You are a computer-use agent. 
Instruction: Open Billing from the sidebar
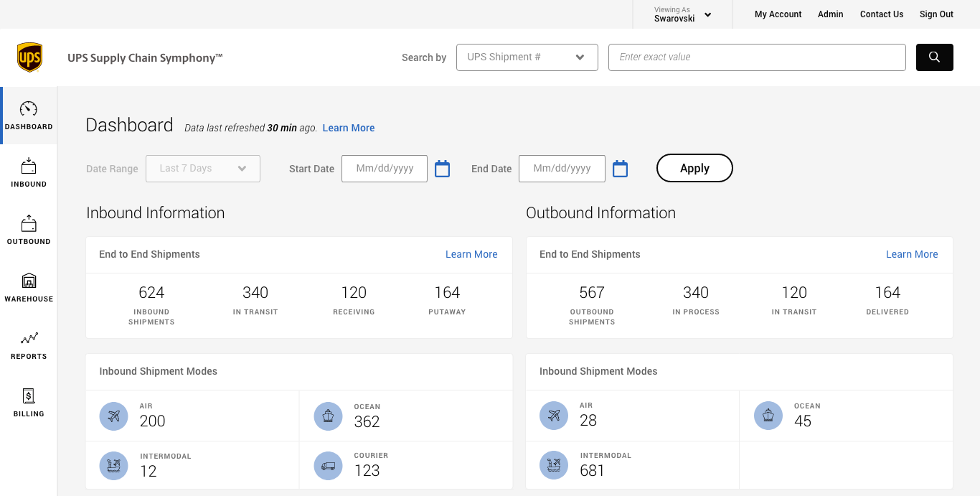(x=29, y=403)
